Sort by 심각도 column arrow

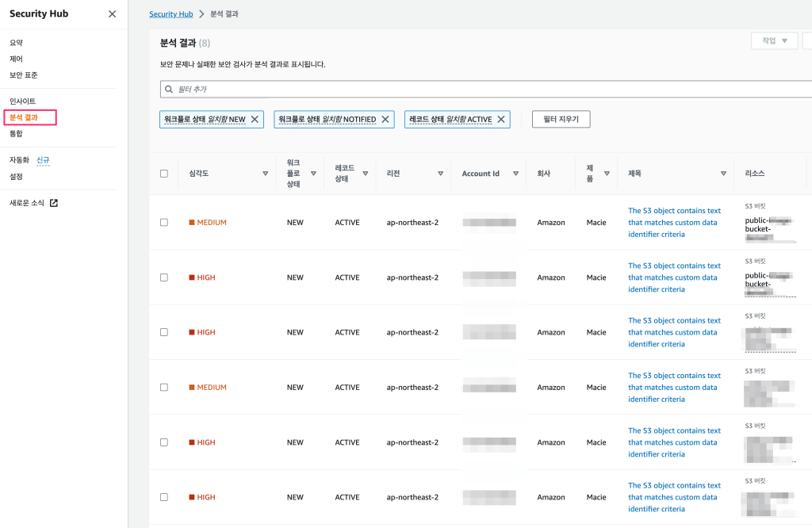[265, 174]
